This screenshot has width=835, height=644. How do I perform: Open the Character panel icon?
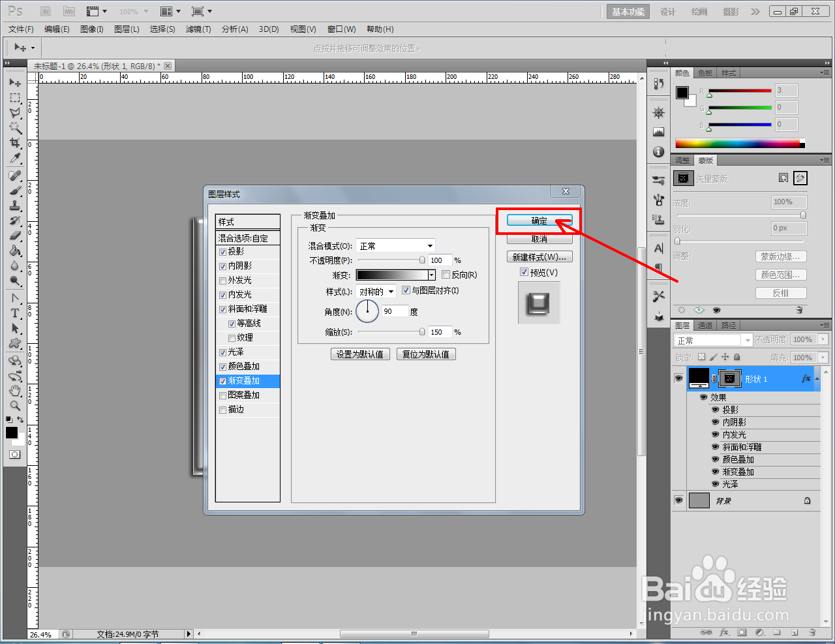(658, 248)
